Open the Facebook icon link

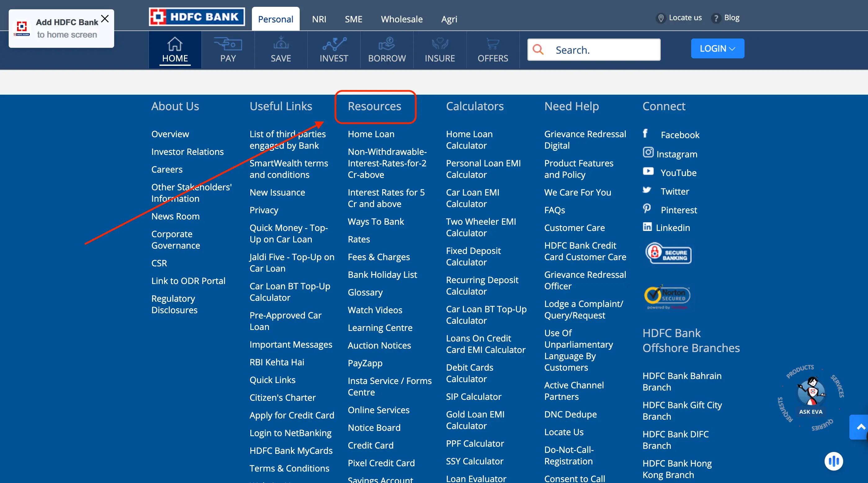pos(645,133)
